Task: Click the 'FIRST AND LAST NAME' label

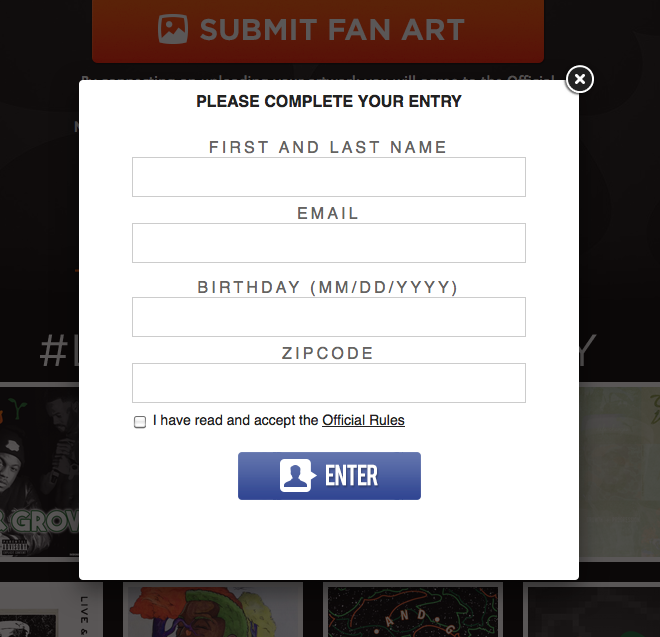Action: (328, 147)
